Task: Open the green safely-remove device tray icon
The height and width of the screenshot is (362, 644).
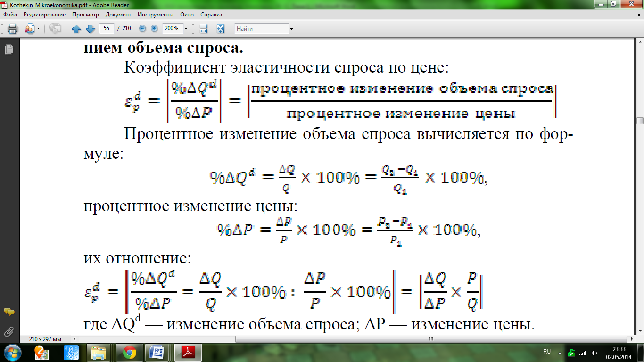Action: point(571,353)
